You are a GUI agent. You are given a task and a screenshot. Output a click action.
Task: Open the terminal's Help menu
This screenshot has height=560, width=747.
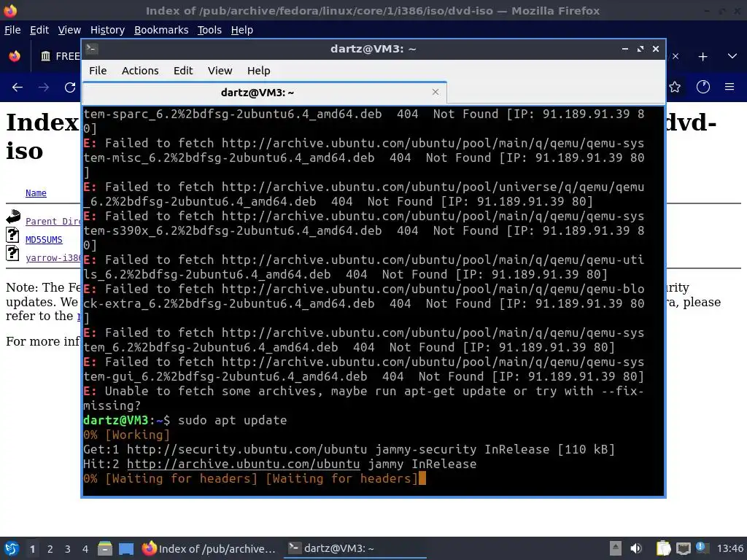tap(259, 71)
